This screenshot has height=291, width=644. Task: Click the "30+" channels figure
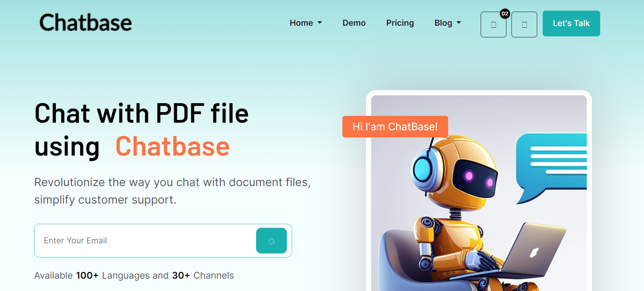(x=181, y=276)
